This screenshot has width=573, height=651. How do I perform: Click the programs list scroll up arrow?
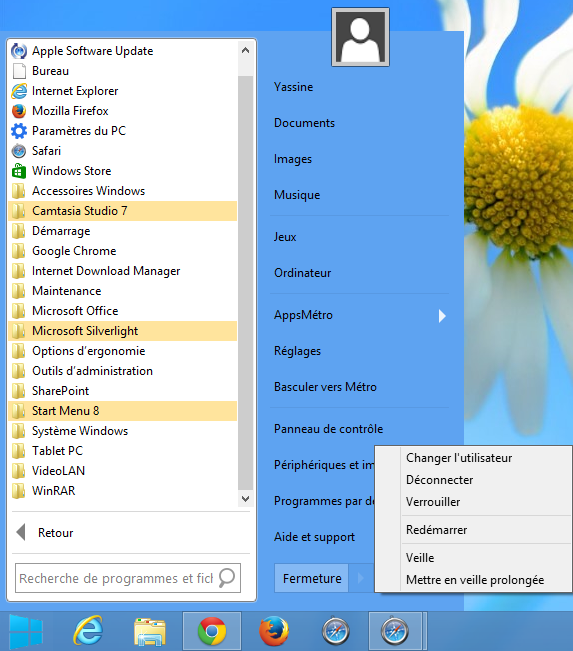click(245, 51)
